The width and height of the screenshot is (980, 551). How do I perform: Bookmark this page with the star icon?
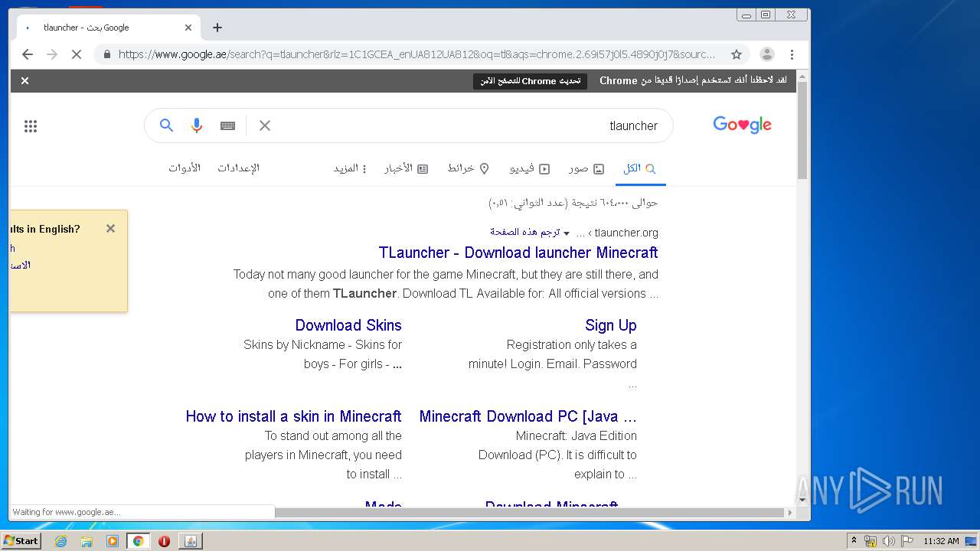coord(737,54)
